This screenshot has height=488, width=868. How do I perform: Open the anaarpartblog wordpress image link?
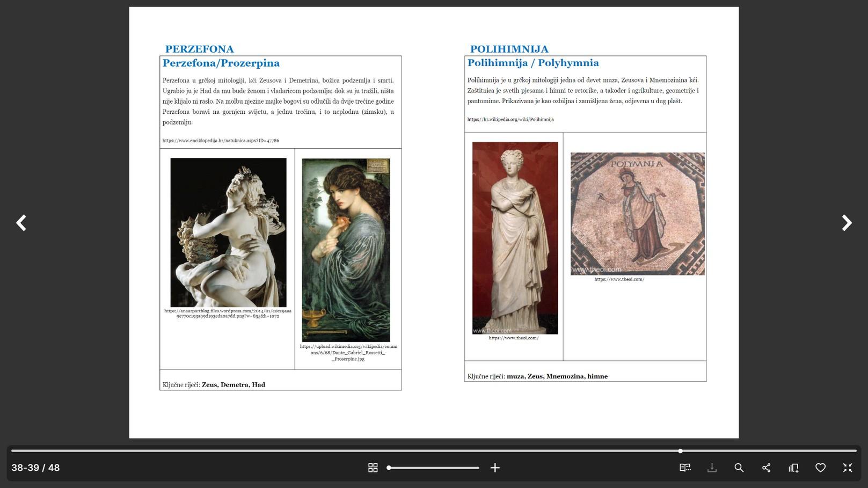point(228,314)
